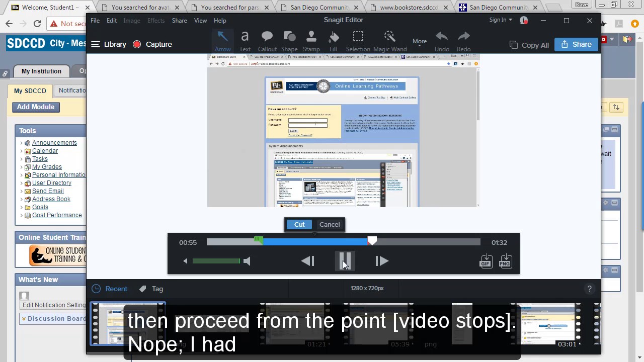Open the Goals link
The image size is (644, 362).
[x=40, y=207]
